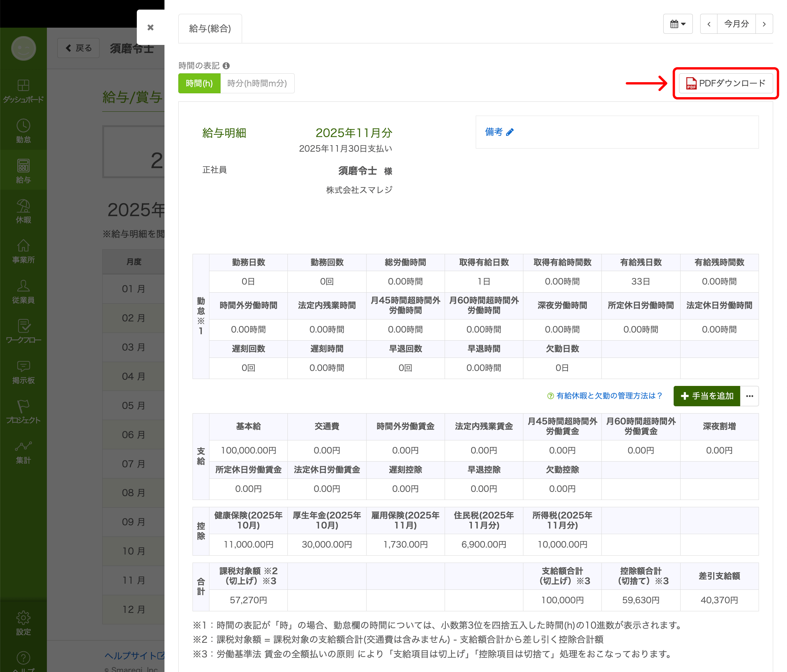Viewport: 787px width, 672px height.
Task: Open 勤怠 clock icon in the sidebar
Action: [x=23, y=131]
